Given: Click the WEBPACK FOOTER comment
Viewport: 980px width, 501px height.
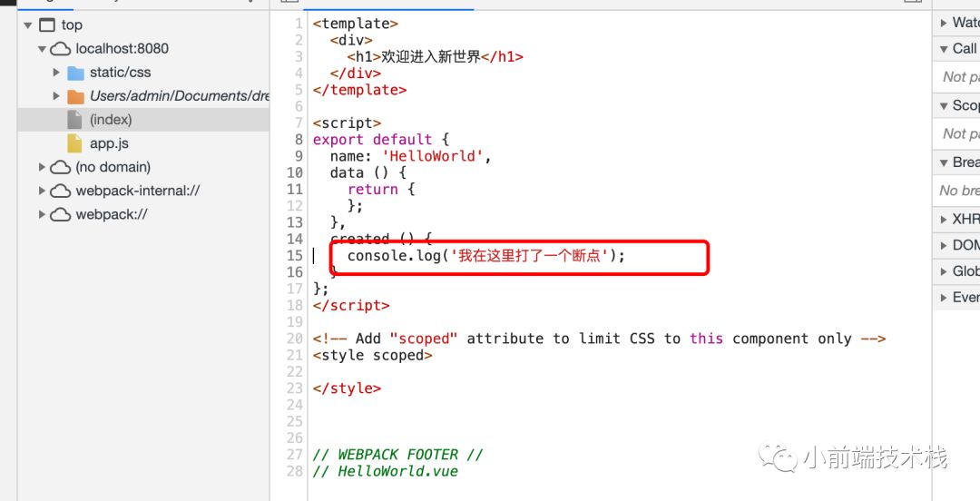Looking at the screenshot, I should click(398, 455).
